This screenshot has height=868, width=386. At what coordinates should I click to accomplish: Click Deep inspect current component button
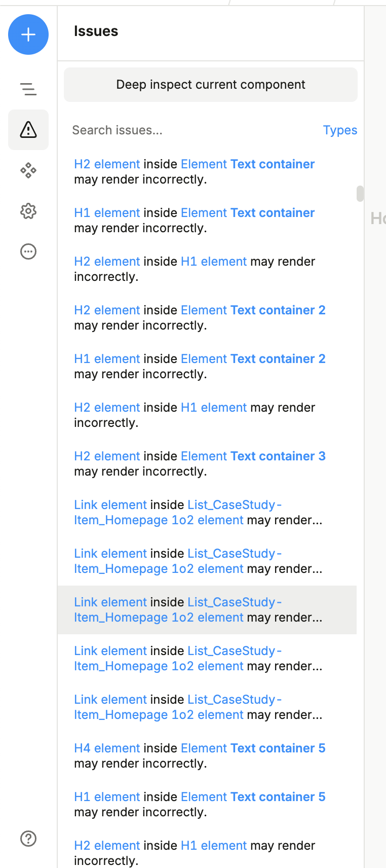(x=211, y=85)
